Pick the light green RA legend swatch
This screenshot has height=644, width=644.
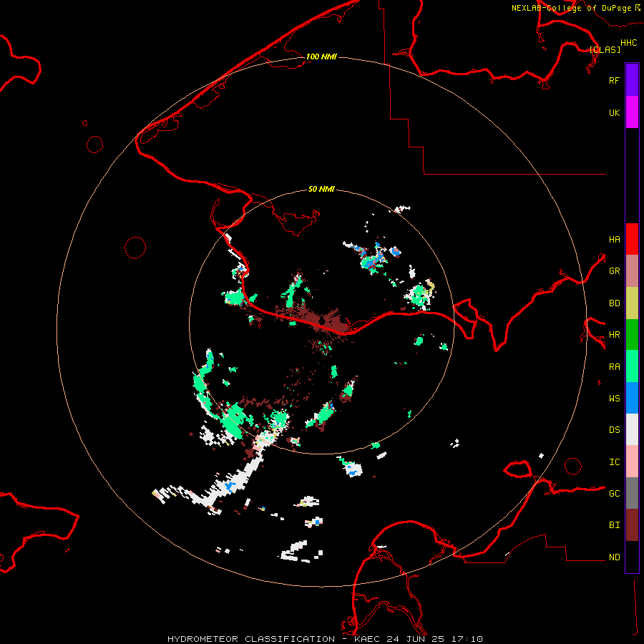(x=632, y=366)
